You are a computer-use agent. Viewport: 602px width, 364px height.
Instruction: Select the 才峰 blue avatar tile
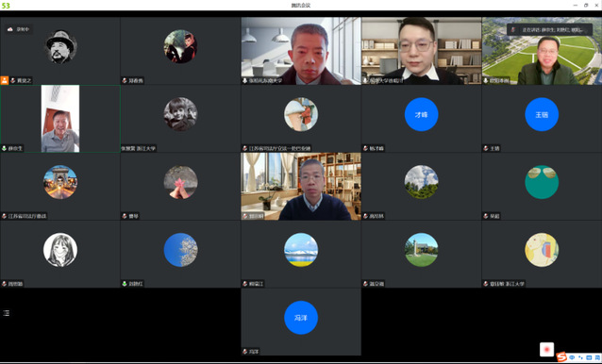coord(421,119)
